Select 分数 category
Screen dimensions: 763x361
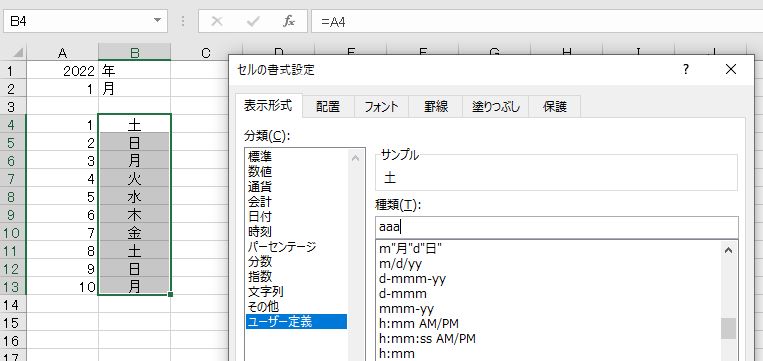tap(297, 262)
